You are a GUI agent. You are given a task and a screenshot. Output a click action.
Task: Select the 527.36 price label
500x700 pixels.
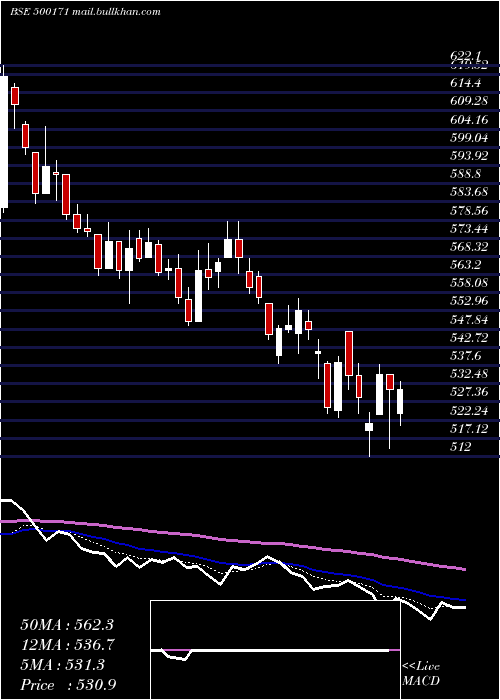[469, 392]
